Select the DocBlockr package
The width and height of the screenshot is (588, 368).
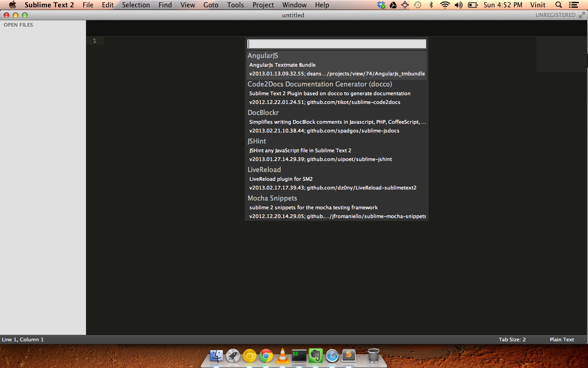click(337, 122)
